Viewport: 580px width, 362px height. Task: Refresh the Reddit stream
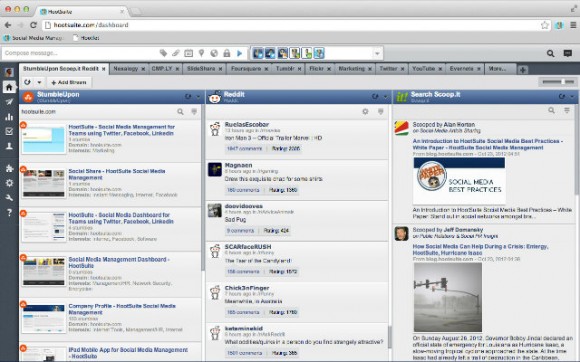(375, 97)
